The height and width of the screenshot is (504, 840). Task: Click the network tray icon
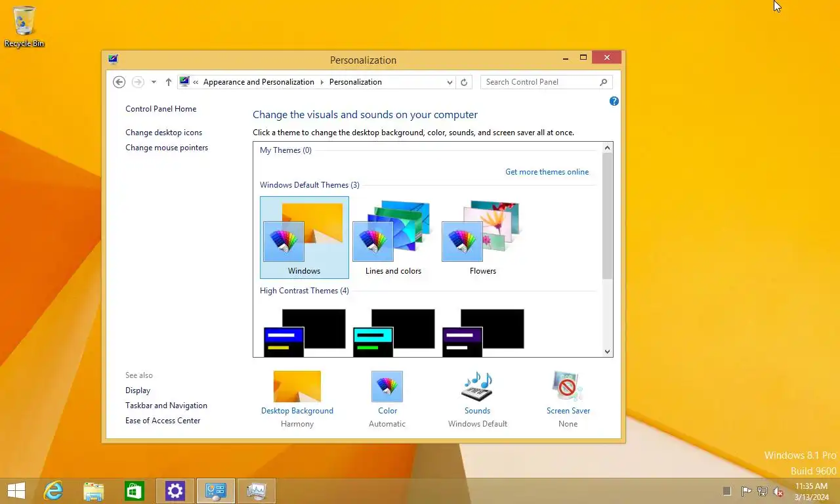tap(763, 491)
